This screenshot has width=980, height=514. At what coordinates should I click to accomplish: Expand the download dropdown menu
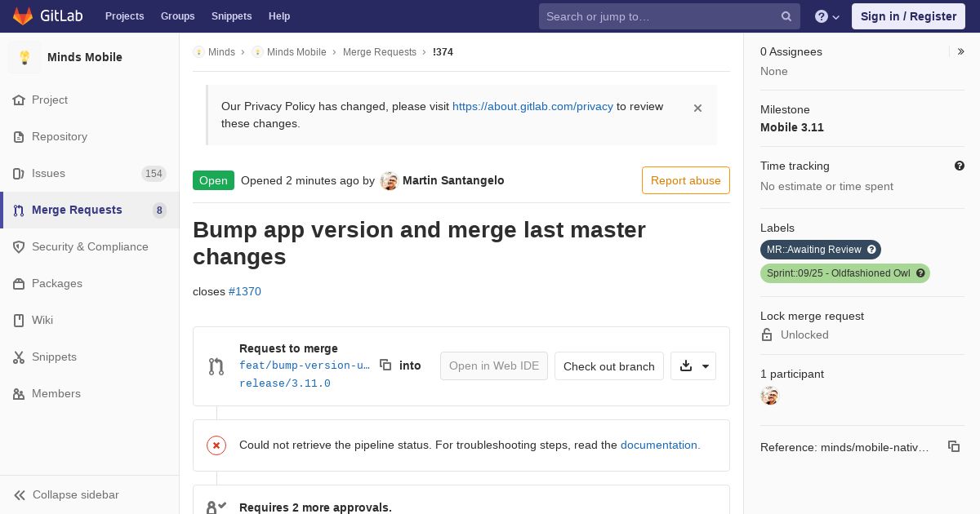(x=693, y=366)
